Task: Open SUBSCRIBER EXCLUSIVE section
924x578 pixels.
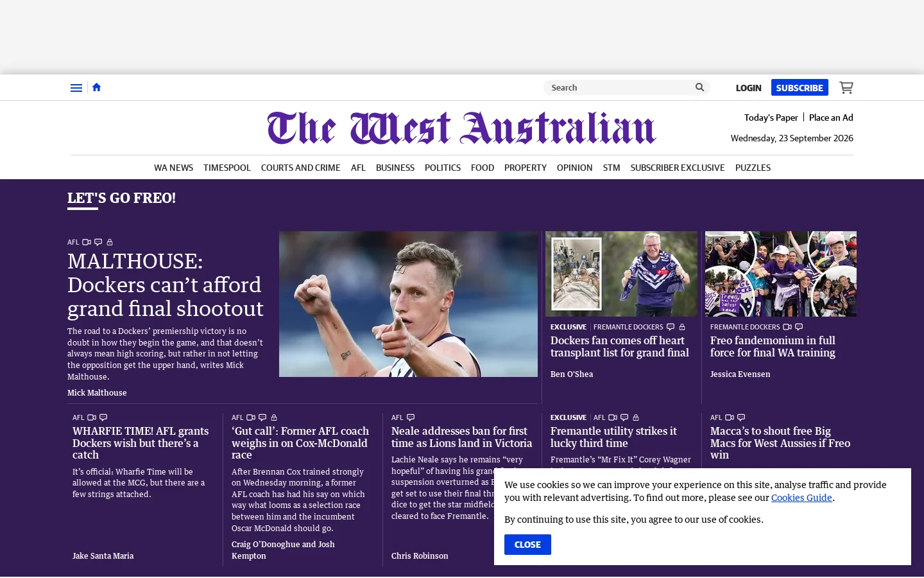Action: [678, 168]
